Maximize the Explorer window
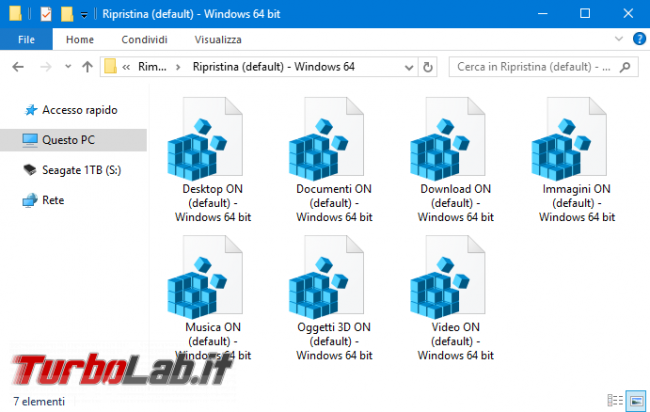This screenshot has width=650, height=412. point(585,14)
